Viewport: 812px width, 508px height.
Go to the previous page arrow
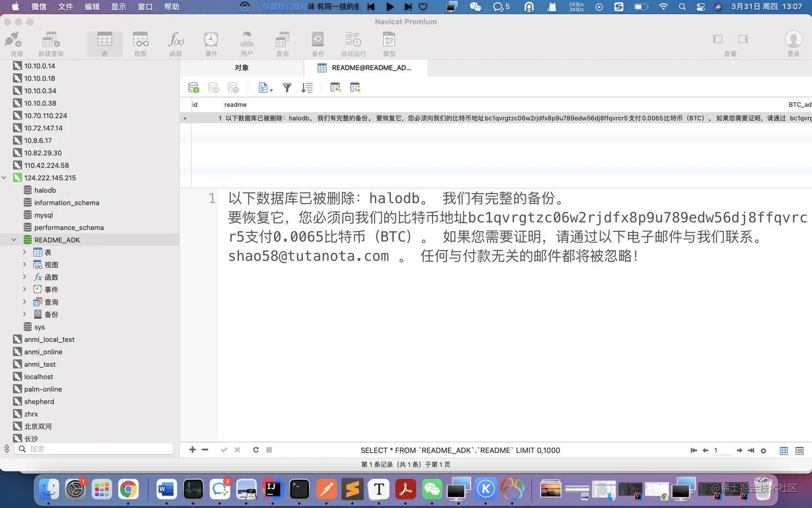[x=705, y=450]
